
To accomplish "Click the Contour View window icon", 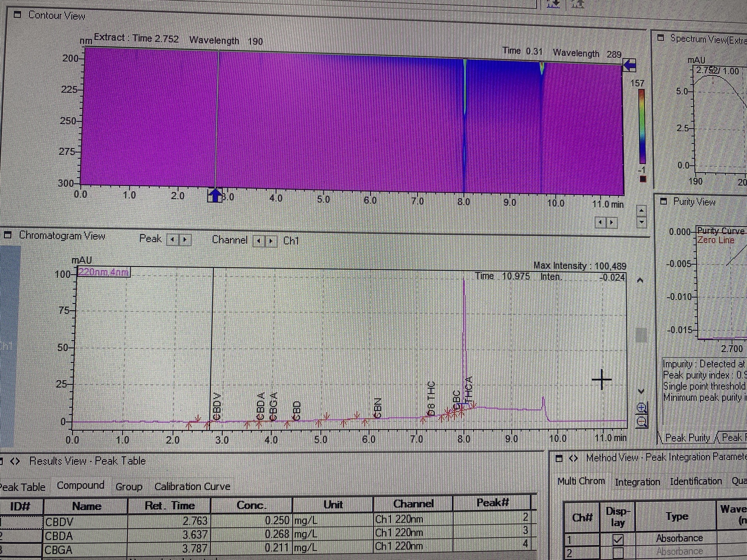I will (x=17, y=15).
